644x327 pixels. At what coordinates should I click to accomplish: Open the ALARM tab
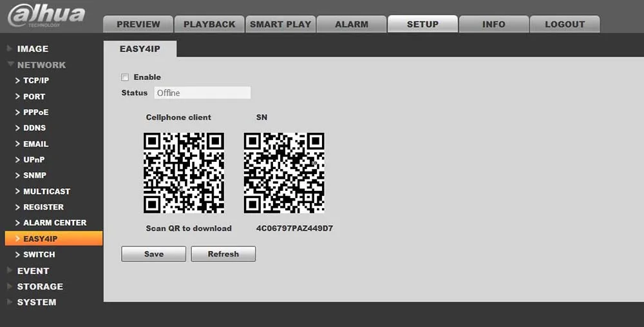point(352,25)
